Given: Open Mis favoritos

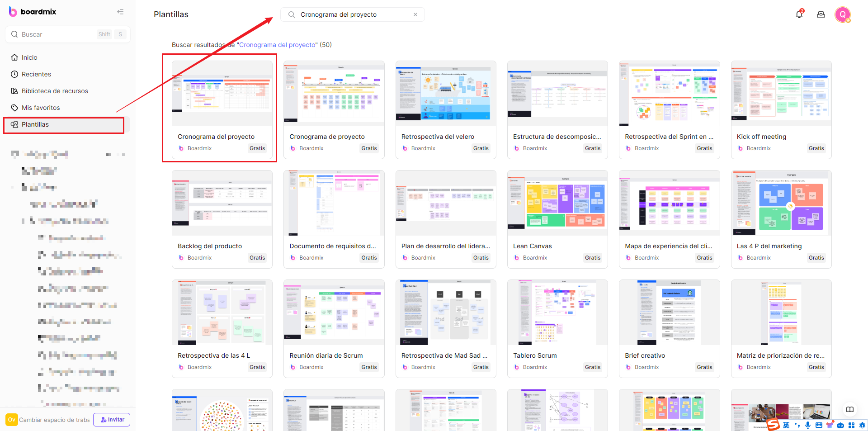Looking at the screenshot, I should pos(36,108).
